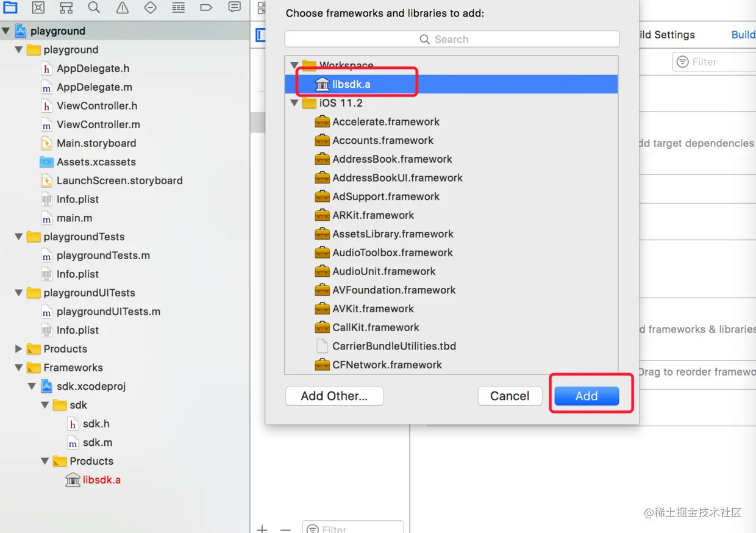Open the Debug navigator icon

coord(178,7)
